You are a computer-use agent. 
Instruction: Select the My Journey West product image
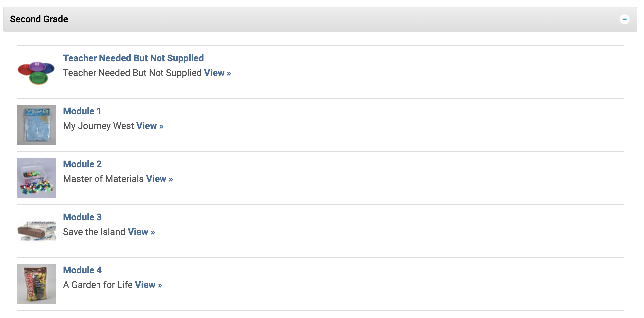pos(36,125)
